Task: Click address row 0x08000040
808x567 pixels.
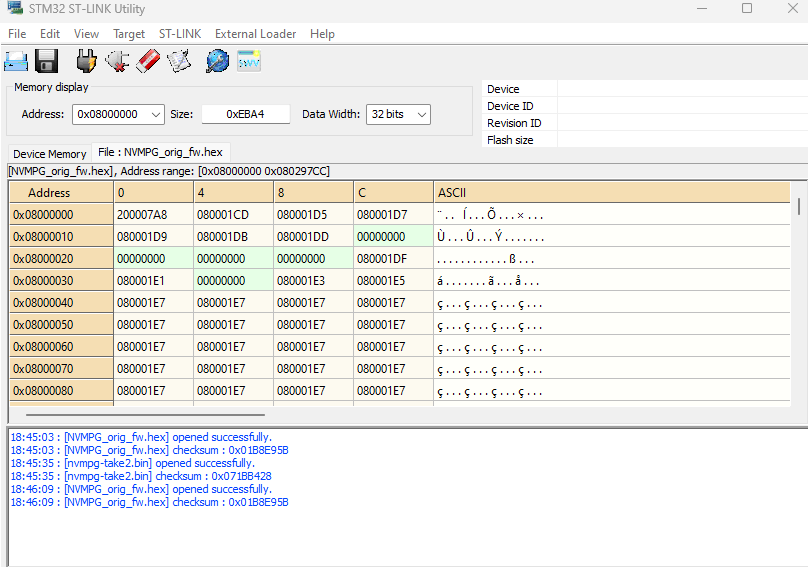Action: point(61,303)
